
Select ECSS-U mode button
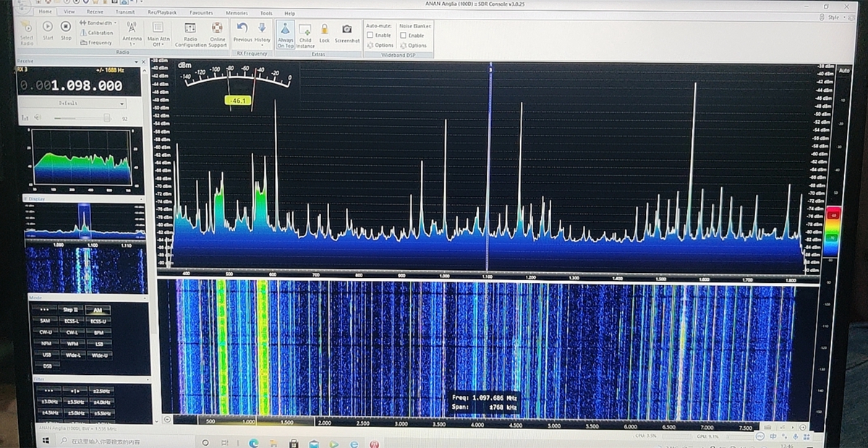pos(98,321)
